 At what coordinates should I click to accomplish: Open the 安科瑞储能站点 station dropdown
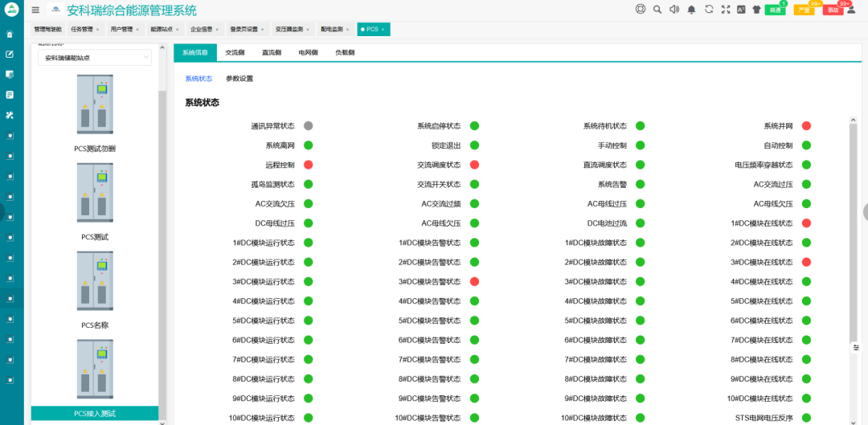(x=95, y=58)
